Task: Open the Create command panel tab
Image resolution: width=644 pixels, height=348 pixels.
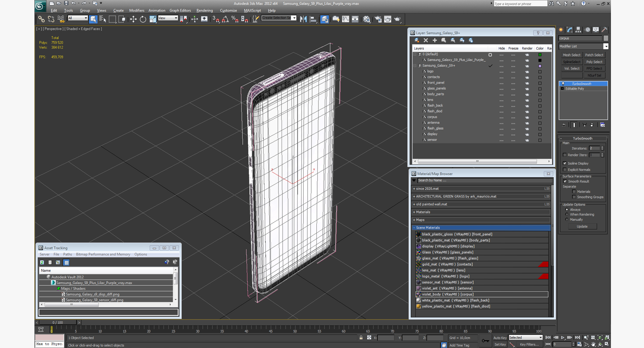Action: (x=561, y=30)
